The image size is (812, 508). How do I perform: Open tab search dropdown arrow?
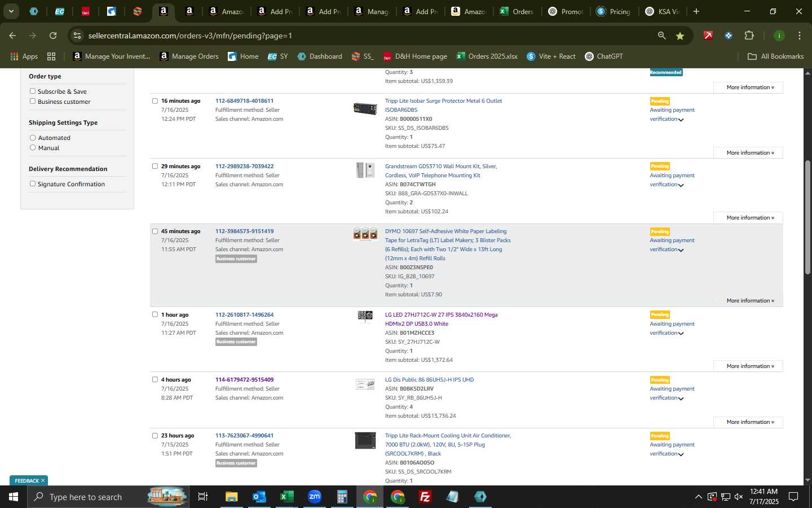(x=11, y=11)
